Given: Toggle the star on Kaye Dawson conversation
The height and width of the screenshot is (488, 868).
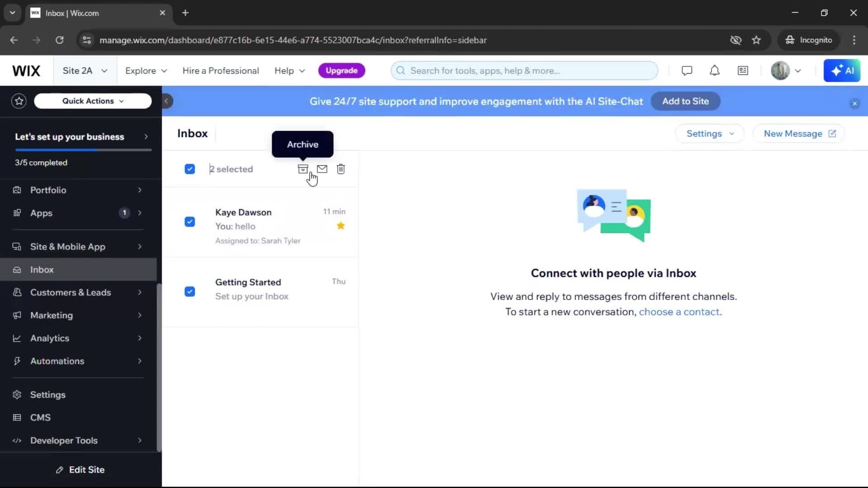Looking at the screenshot, I should [x=341, y=225].
